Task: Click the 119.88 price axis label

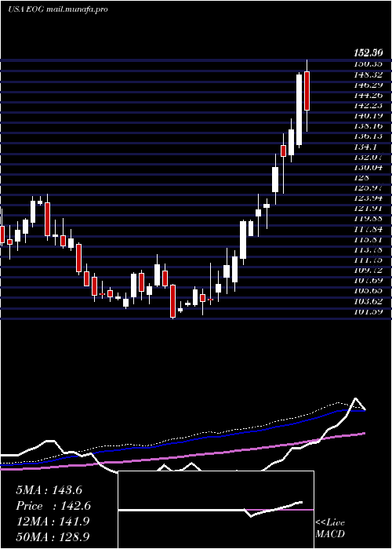Action: (x=368, y=218)
